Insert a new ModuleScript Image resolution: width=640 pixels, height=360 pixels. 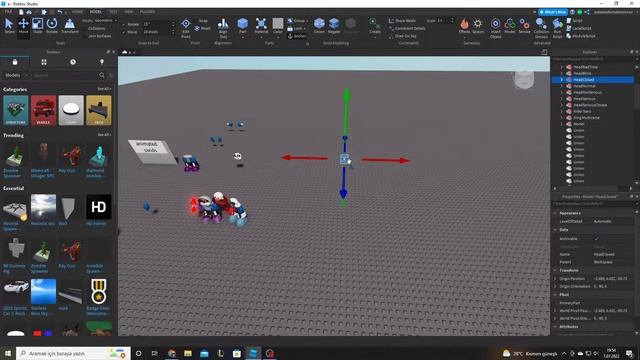[580, 36]
